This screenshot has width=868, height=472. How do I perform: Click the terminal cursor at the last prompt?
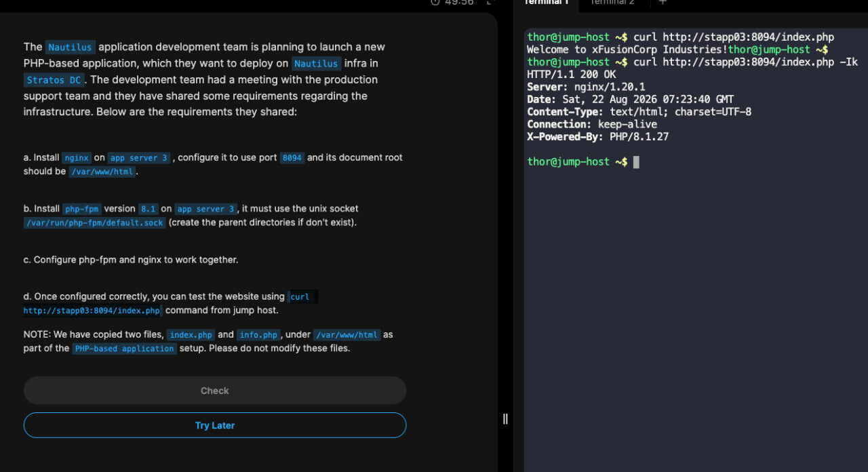coord(636,161)
